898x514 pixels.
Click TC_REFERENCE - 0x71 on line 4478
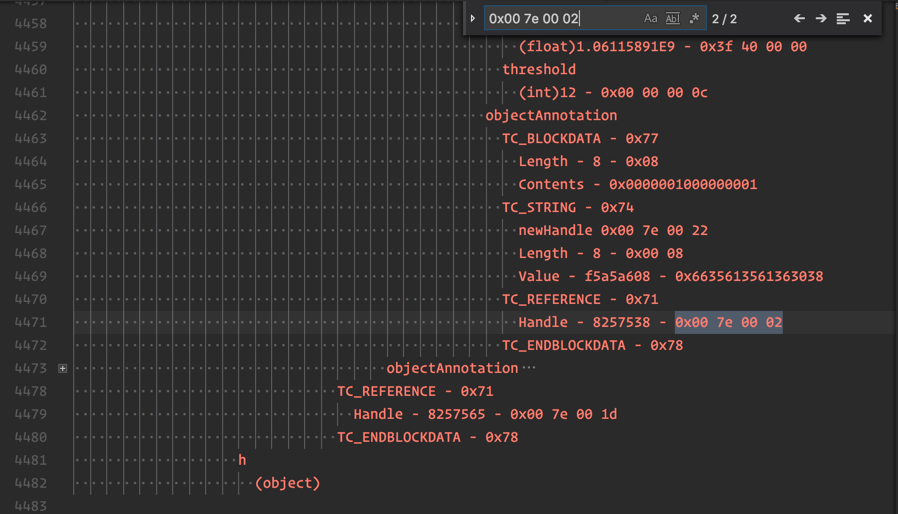click(x=415, y=391)
